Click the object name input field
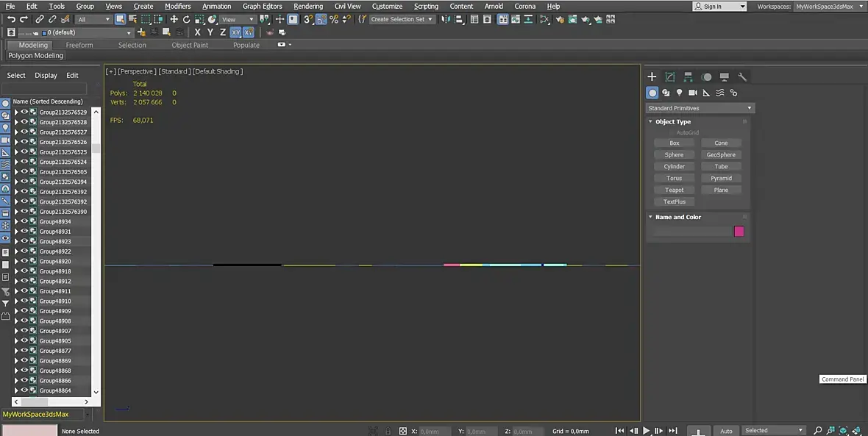 [692, 232]
